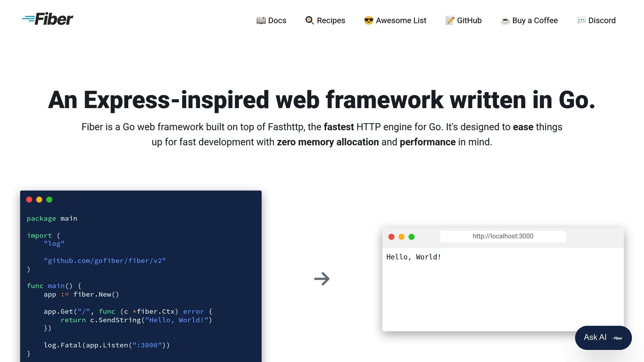Click the 'log.Fatal(app.Listen(":3000"))' line
Viewport: 644px width, 362px height.
(107, 345)
